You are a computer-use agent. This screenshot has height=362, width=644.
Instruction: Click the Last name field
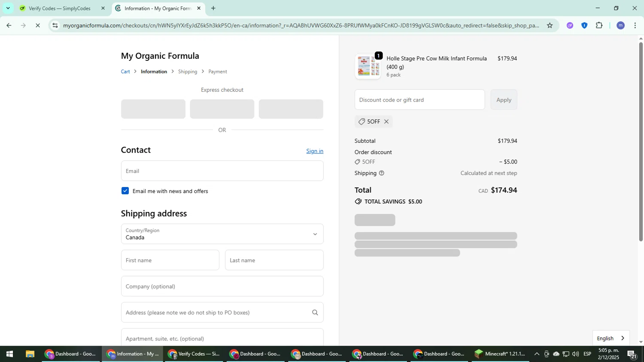tap(274, 260)
